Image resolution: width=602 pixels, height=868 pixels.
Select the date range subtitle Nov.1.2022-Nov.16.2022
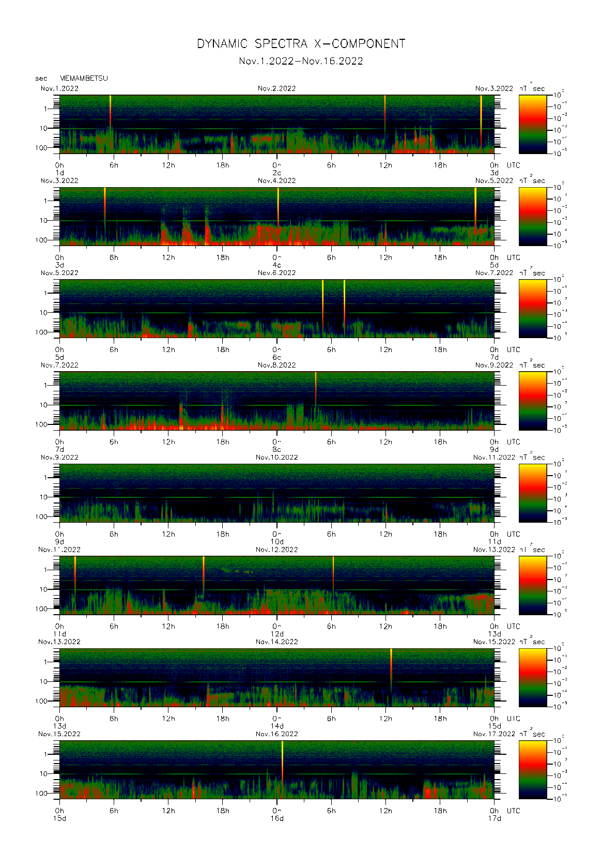(301, 61)
